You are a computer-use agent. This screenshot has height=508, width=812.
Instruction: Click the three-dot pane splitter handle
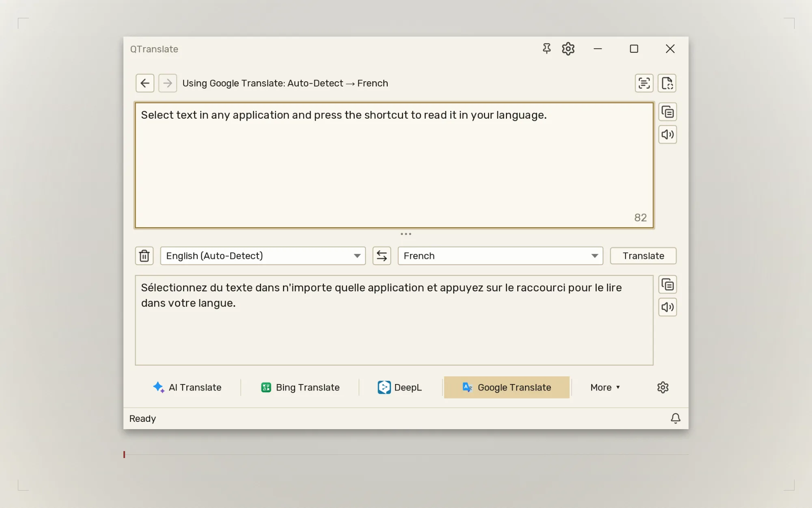coord(406,234)
